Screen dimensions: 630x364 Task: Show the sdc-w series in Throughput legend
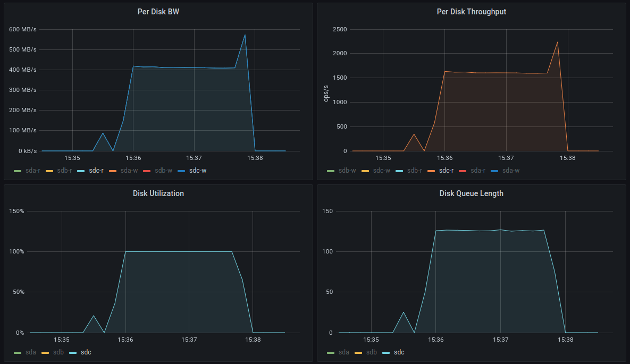tap(381, 171)
